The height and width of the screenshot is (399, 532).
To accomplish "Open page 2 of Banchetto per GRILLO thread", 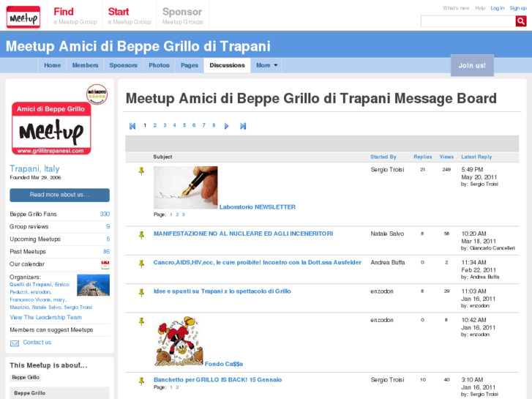I will coord(177,387).
